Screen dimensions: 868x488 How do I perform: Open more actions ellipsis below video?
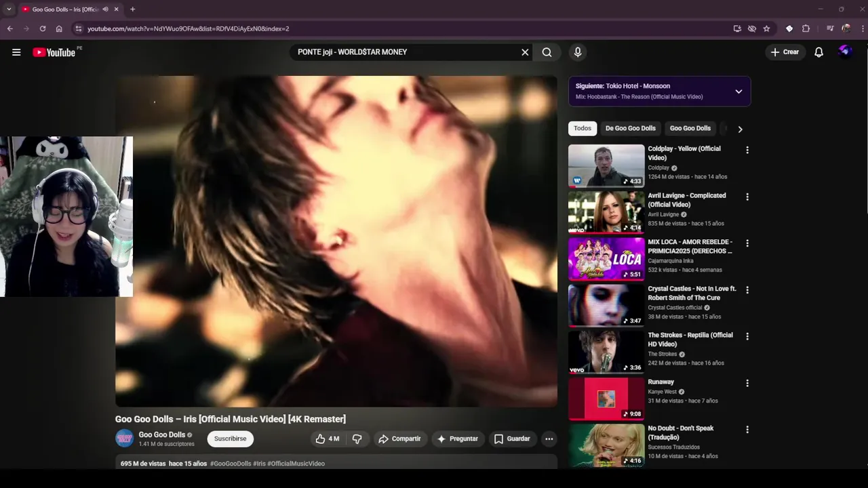[549, 439]
